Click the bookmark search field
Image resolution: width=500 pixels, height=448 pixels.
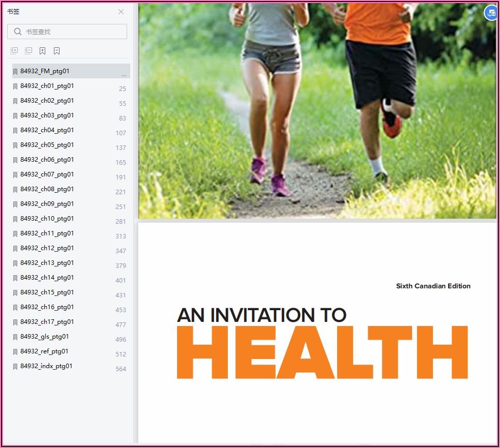click(67, 32)
